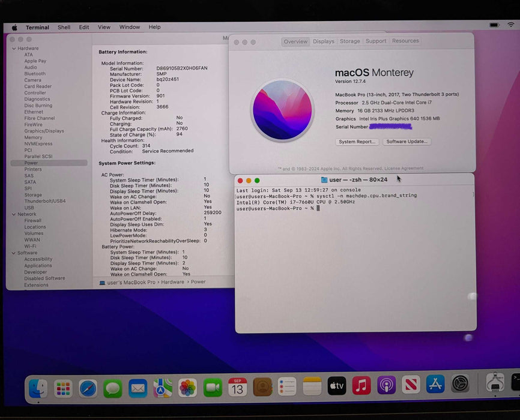Select Card Reader in sidebar

(x=38, y=86)
